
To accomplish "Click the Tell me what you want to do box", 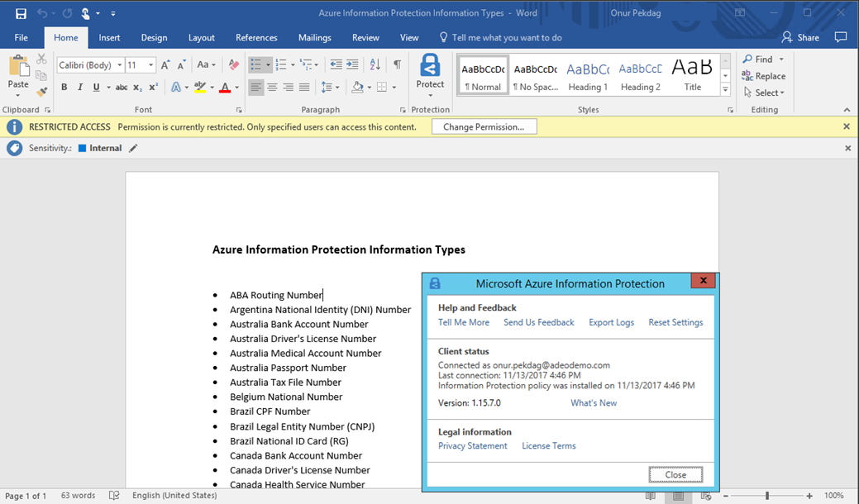I will click(501, 37).
